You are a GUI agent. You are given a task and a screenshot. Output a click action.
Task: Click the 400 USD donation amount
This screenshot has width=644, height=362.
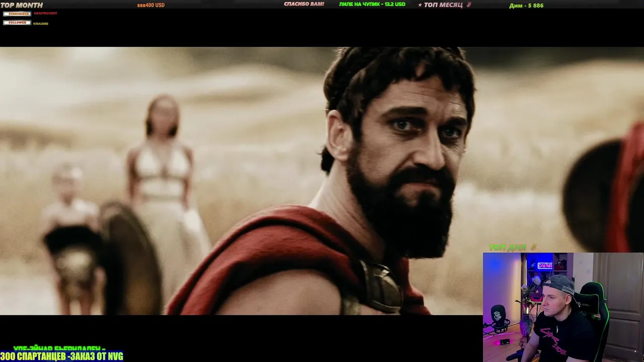pos(151,5)
